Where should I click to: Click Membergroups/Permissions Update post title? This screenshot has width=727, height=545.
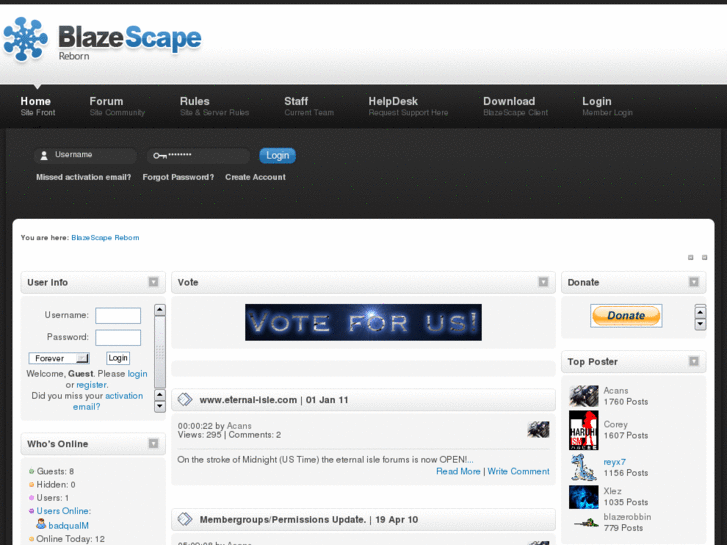click(x=309, y=519)
